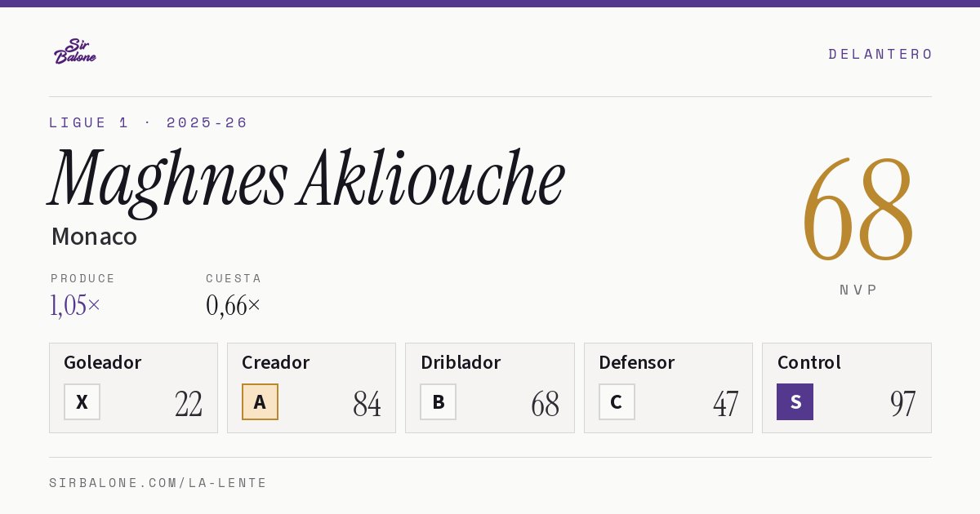The height and width of the screenshot is (514, 980).
Task: Click the Goleador score 22
Action: (x=189, y=403)
